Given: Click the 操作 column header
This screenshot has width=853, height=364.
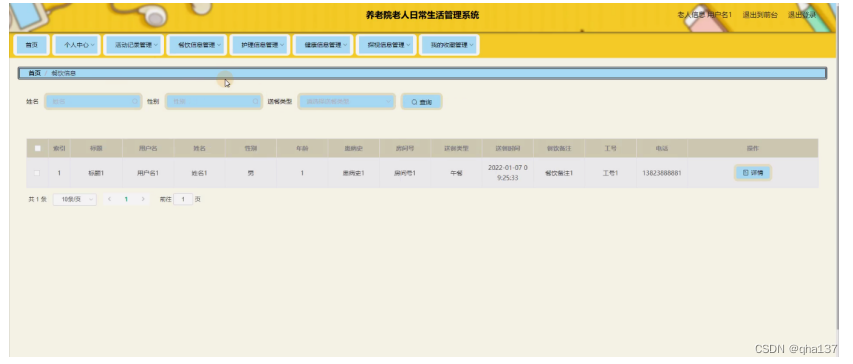Looking at the screenshot, I should 753,148.
